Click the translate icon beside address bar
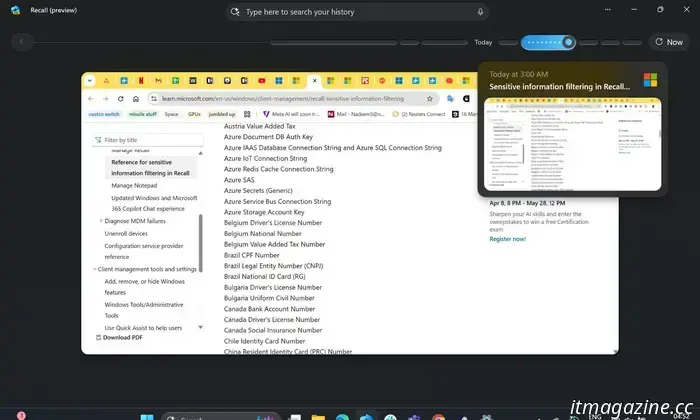The height and width of the screenshot is (420, 700). tap(450, 99)
